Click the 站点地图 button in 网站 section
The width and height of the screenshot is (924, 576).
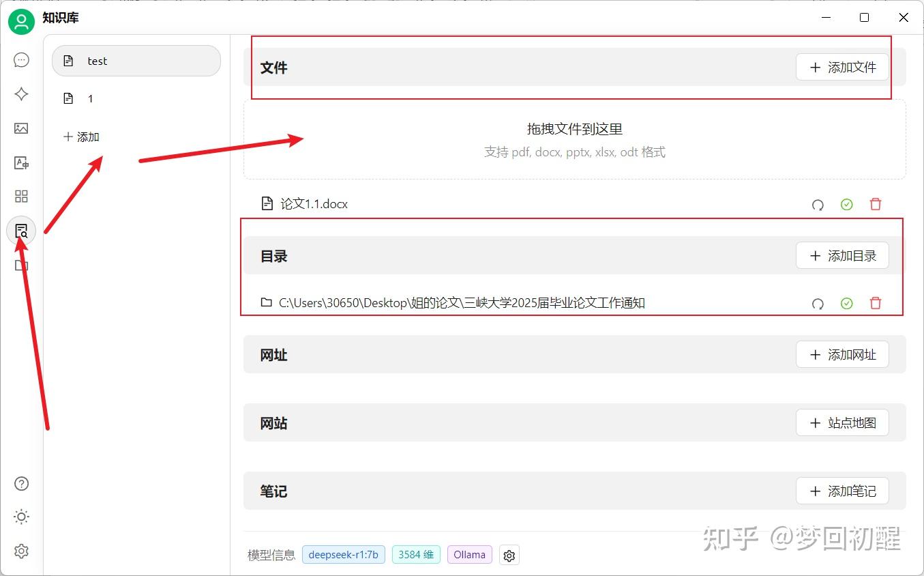click(x=842, y=422)
